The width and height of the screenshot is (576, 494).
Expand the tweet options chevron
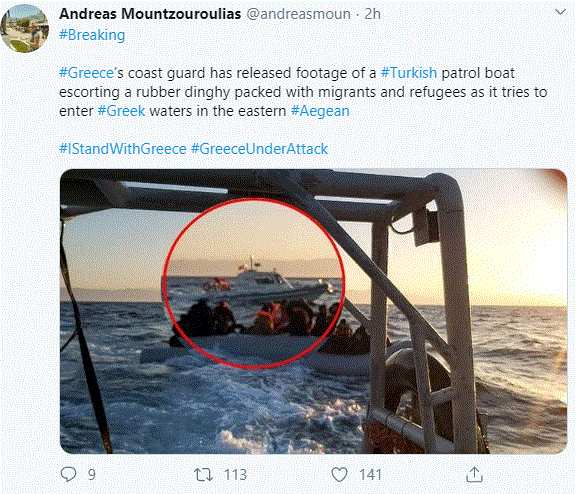coord(560,12)
